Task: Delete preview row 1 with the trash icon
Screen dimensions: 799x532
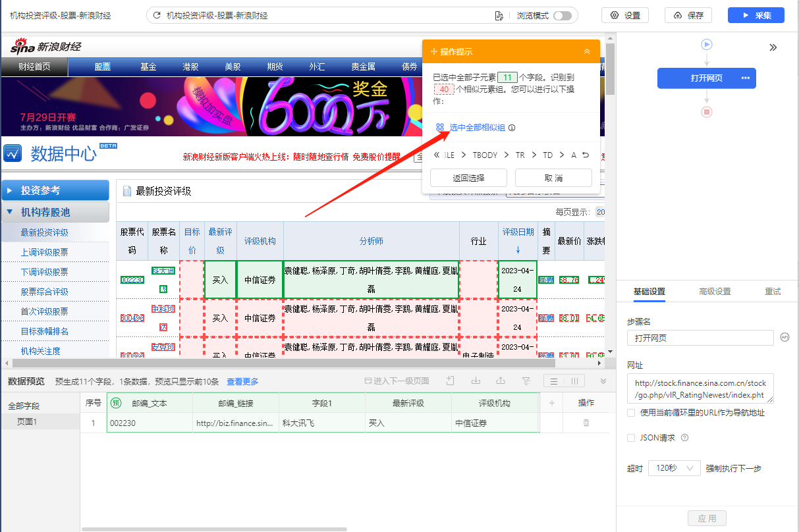Action: [586, 423]
